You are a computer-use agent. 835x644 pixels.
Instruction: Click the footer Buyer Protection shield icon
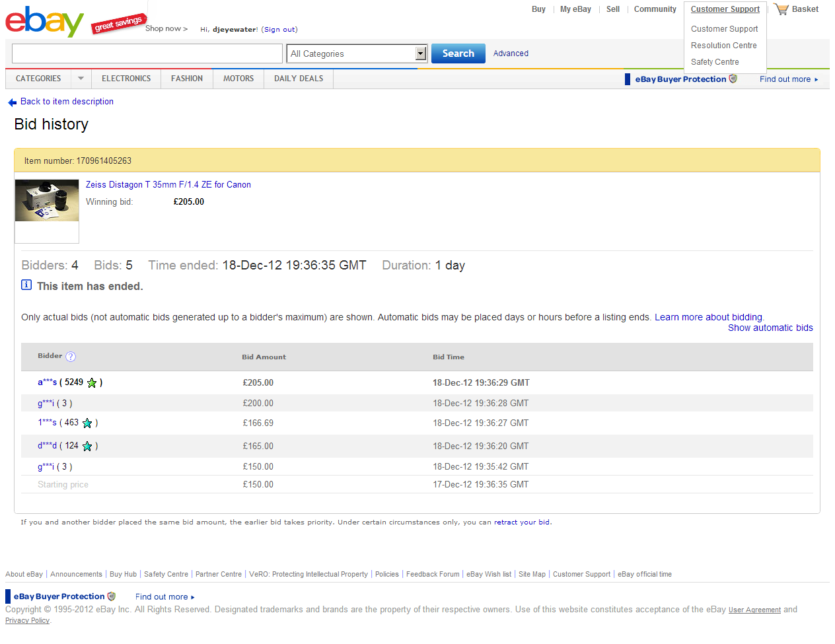click(x=112, y=596)
